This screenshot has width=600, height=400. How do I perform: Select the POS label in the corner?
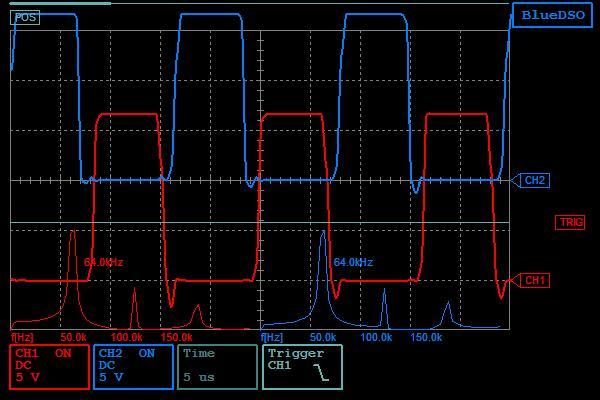[25, 17]
